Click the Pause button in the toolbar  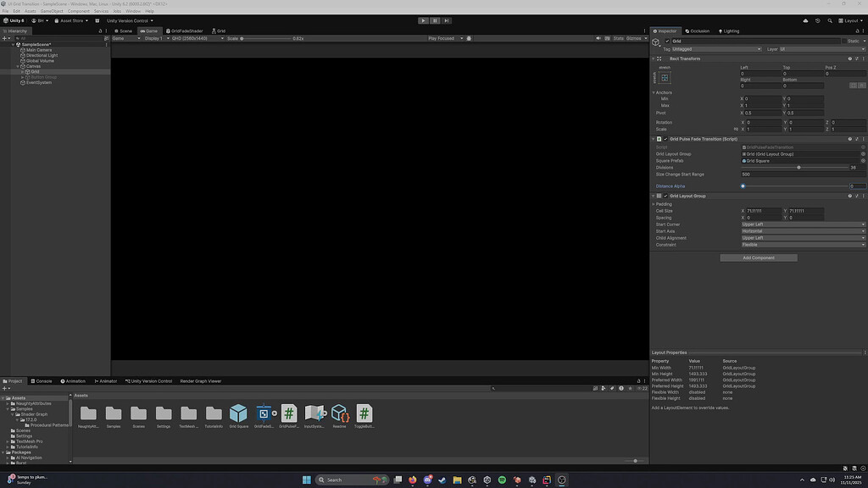433,20
